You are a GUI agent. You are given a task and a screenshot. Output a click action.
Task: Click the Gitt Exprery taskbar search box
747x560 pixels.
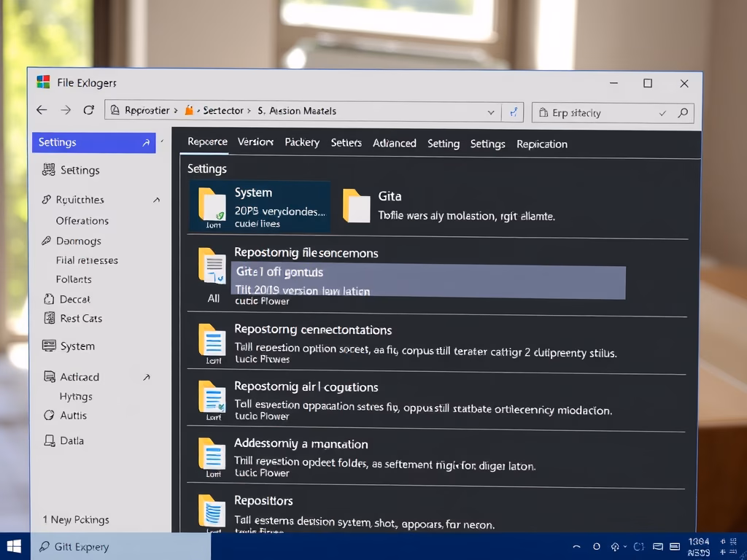pyautogui.click(x=121, y=547)
